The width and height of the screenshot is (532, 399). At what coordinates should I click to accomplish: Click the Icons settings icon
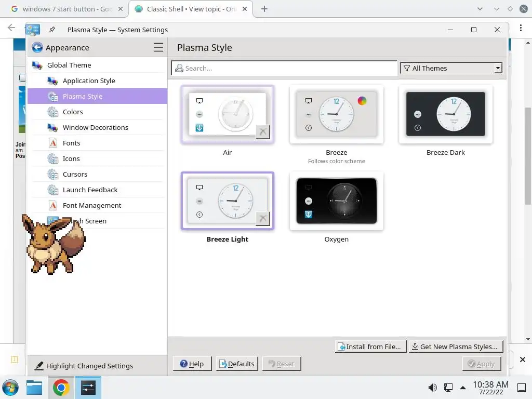point(52,159)
